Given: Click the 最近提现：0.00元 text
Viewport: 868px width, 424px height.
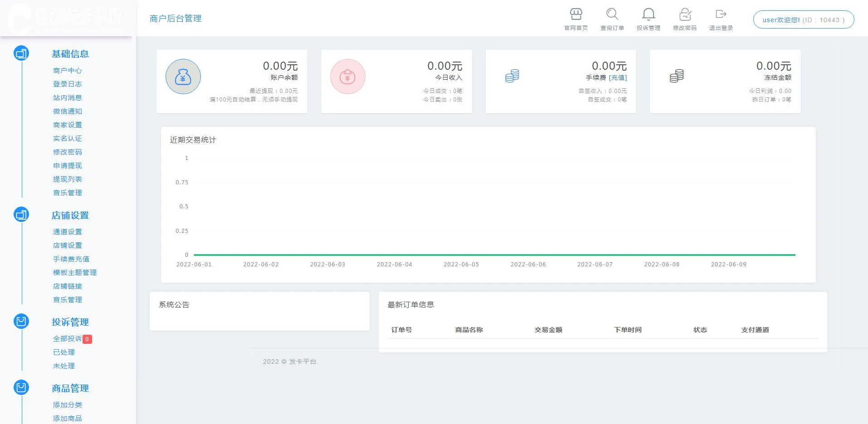Looking at the screenshot, I should tap(273, 91).
